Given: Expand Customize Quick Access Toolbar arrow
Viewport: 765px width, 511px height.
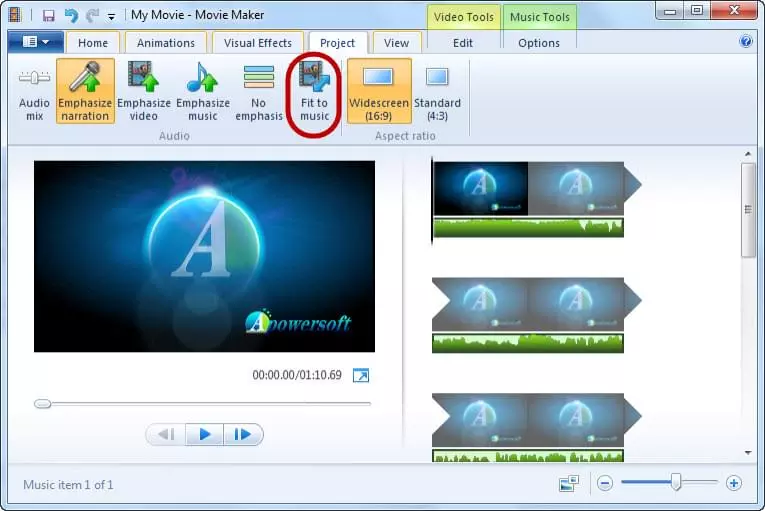Looking at the screenshot, I should (111, 17).
